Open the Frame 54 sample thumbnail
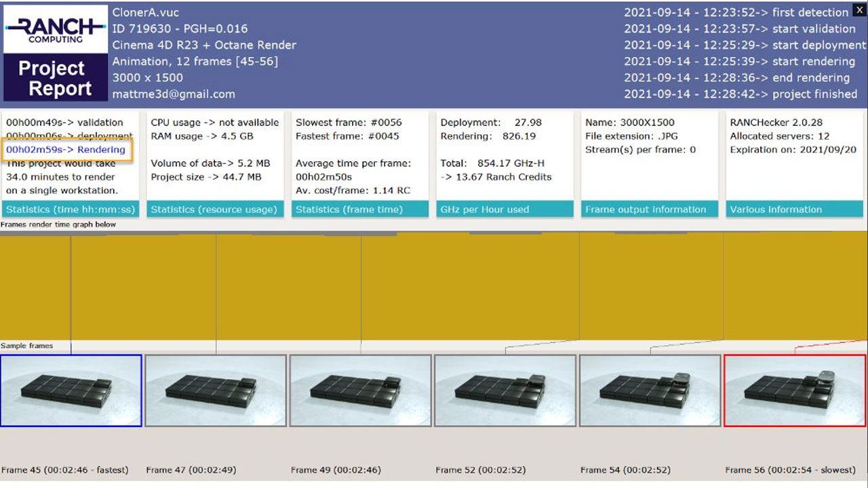This screenshot has height=488, width=868. [x=650, y=390]
